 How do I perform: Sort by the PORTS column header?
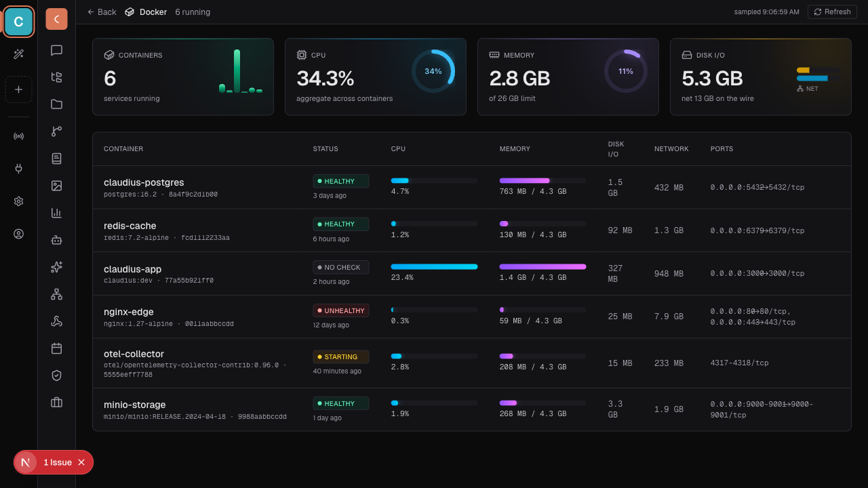pyautogui.click(x=722, y=149)
